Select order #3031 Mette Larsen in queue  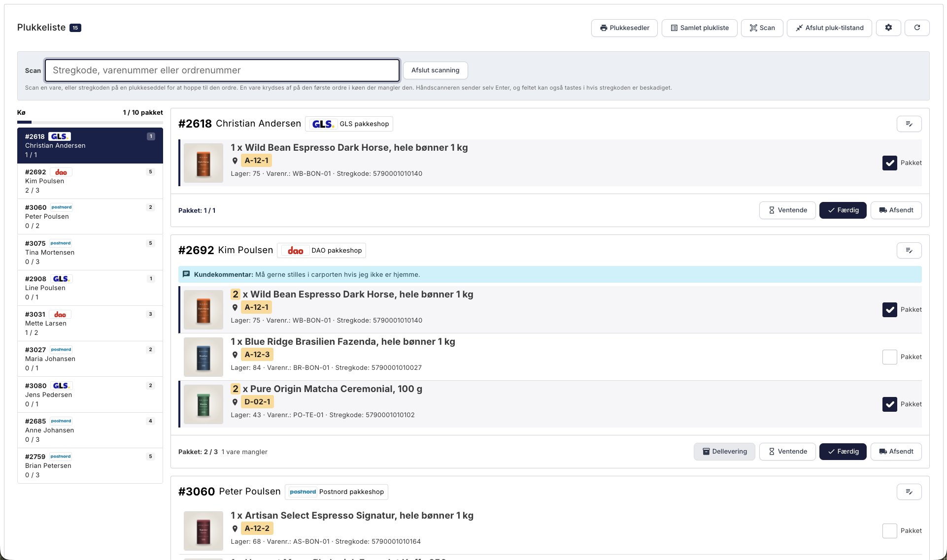[x=90, y=324]
